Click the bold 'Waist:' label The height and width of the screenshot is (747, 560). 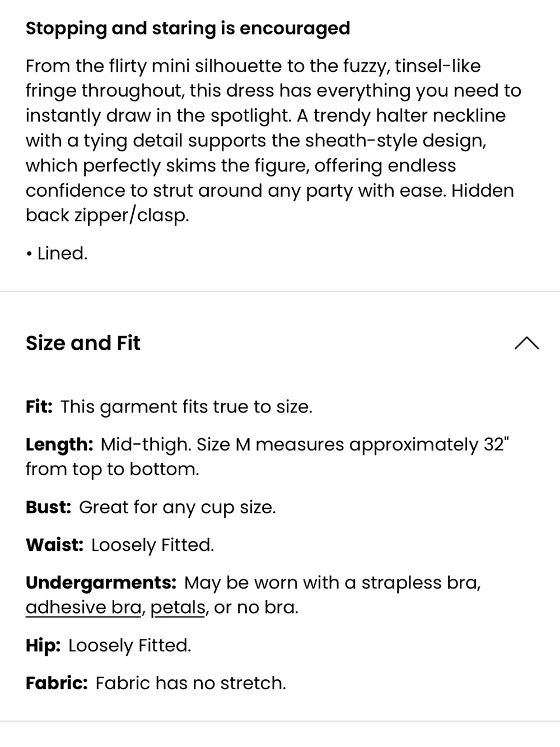tap(54, 545)
